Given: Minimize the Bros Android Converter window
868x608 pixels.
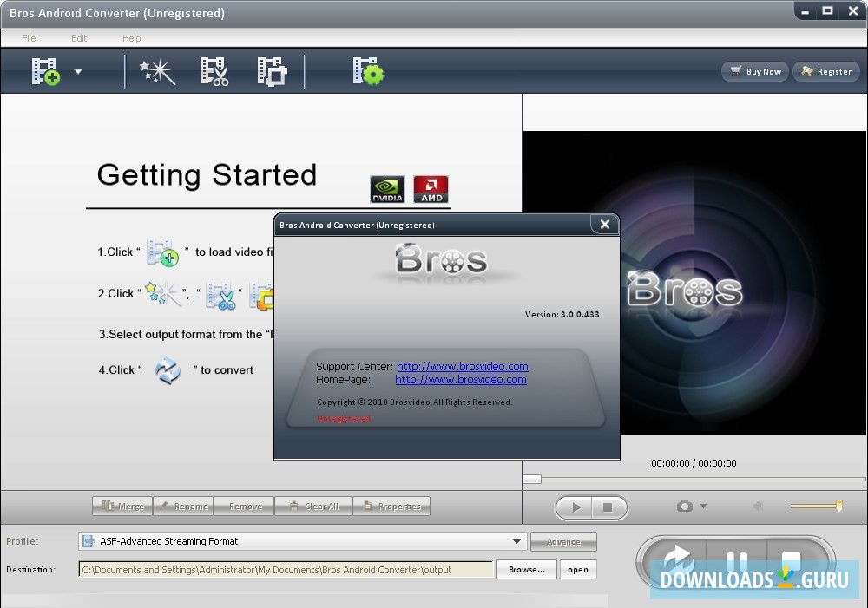Looking at the screenshot, I should coord(805,11).
